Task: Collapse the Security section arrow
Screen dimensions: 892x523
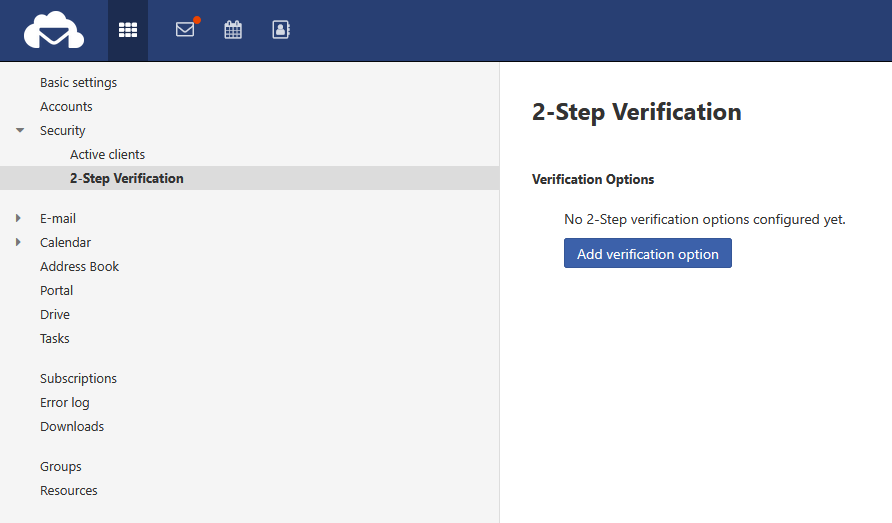Action: (x=20, y=131)
